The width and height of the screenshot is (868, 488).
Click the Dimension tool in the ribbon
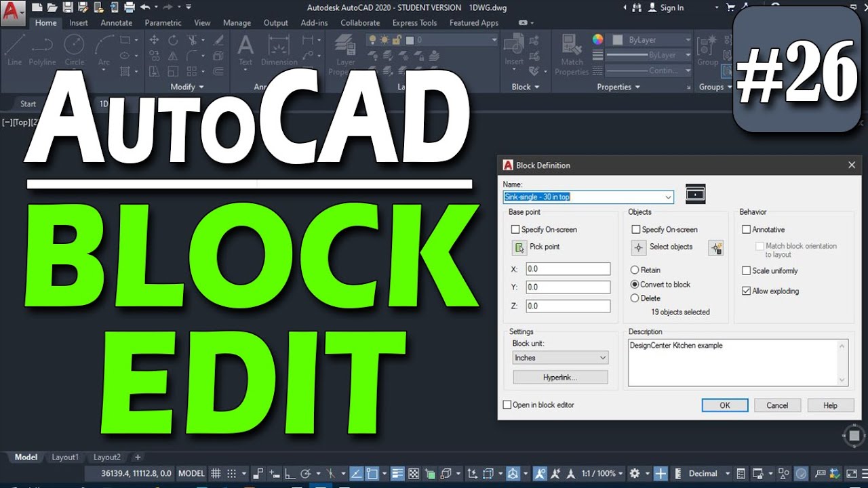tap(279, 50)
